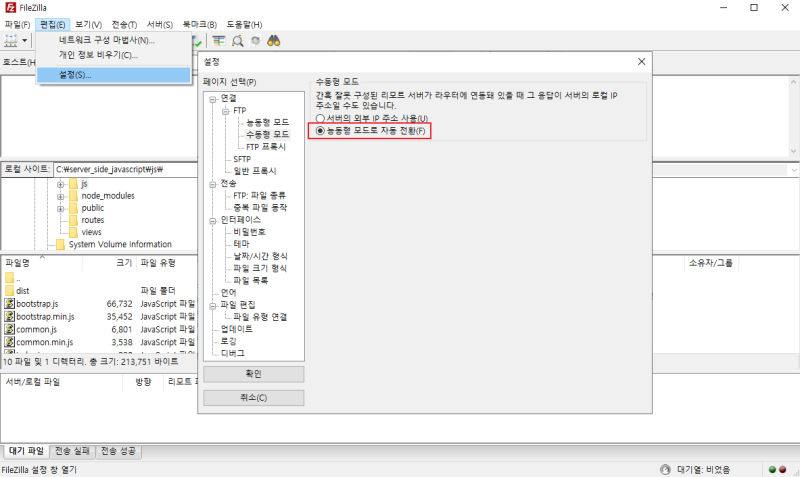The image size is (800, 477).
Task: Click the dist folder icon in file list
Action: 9,291
